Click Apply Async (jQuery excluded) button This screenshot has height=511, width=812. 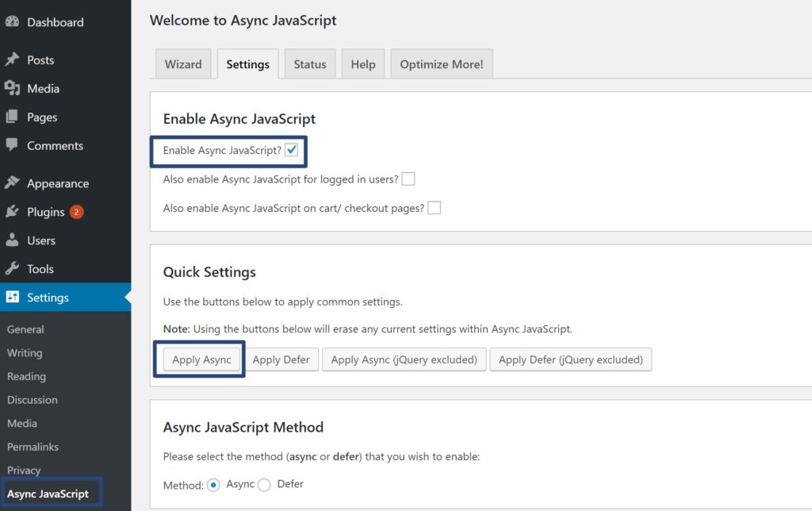(x=404, y=359)
